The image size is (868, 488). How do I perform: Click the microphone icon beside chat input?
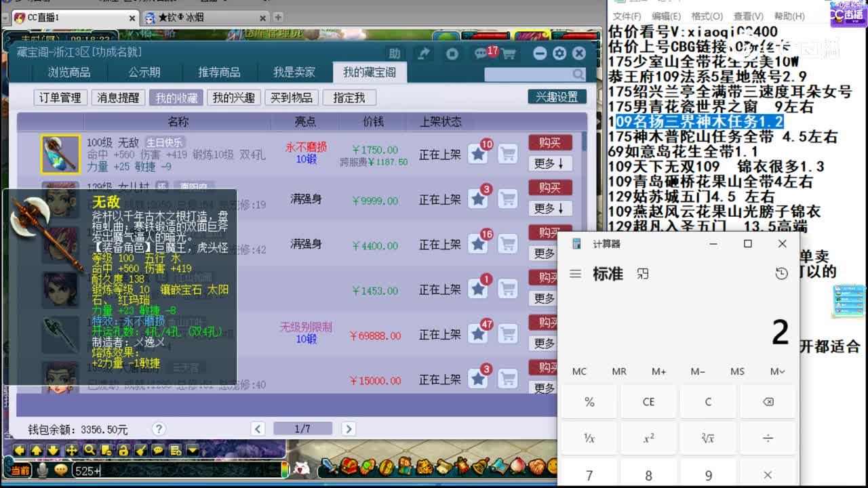click(x=43, y=470)
